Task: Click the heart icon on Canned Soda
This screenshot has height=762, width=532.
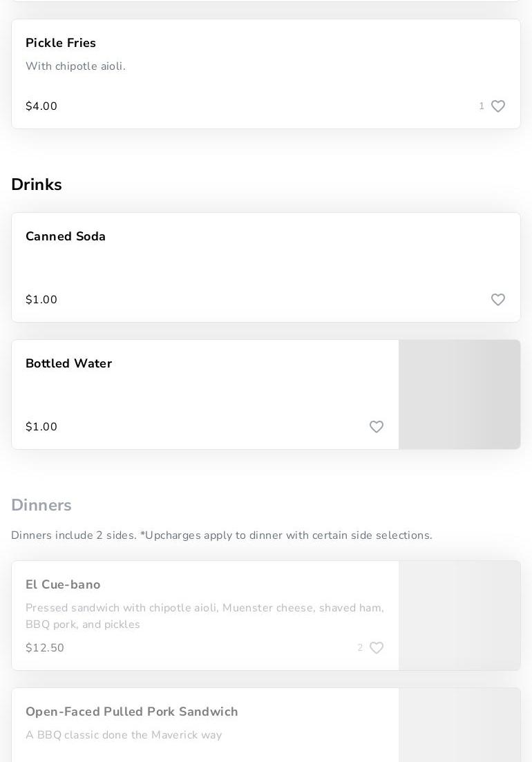Action: click(497, 300)
